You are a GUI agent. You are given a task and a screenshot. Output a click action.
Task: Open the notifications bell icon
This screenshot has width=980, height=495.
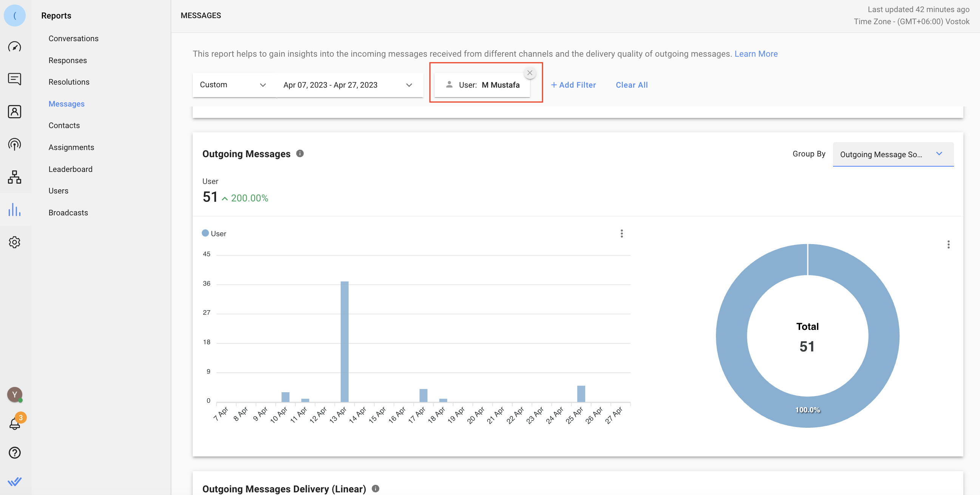(14, 423)
